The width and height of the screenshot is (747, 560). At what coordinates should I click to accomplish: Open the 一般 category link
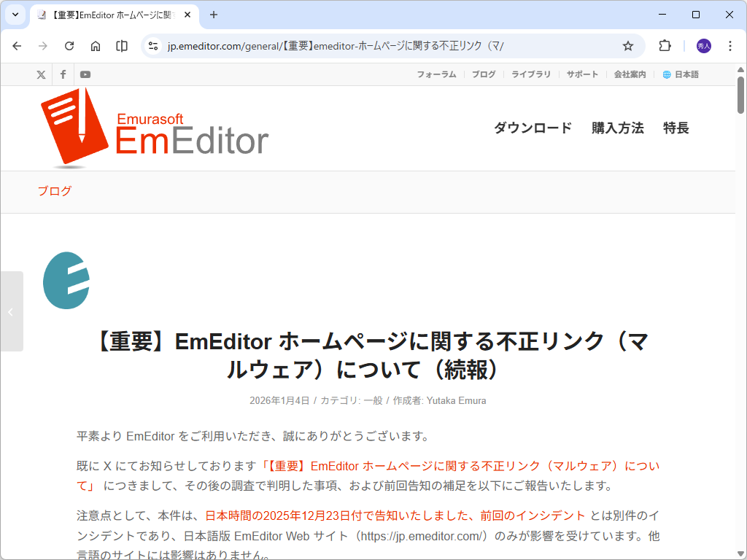coord(373,400)
